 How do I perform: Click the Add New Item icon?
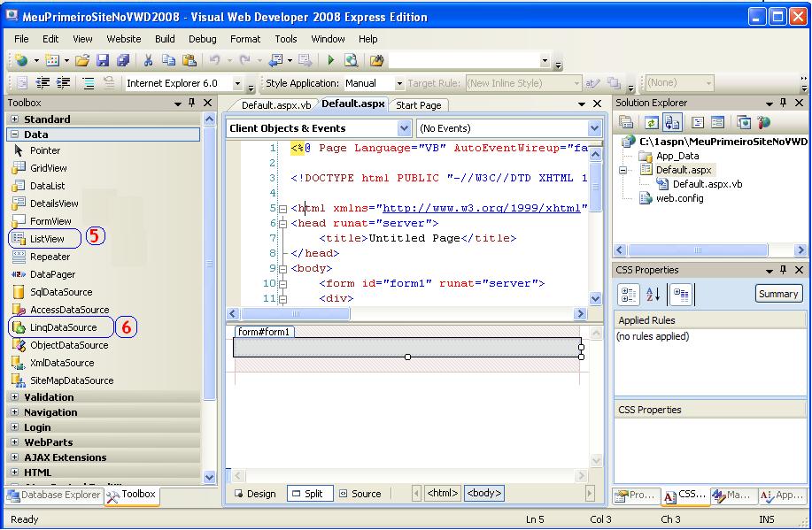52,60
